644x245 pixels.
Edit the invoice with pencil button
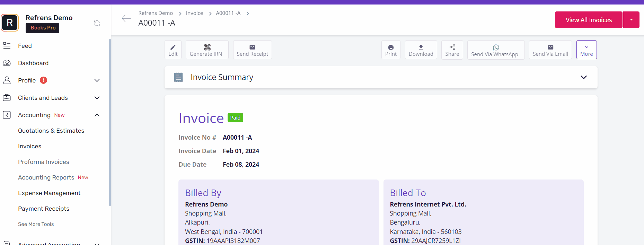(x=173, y=50)
